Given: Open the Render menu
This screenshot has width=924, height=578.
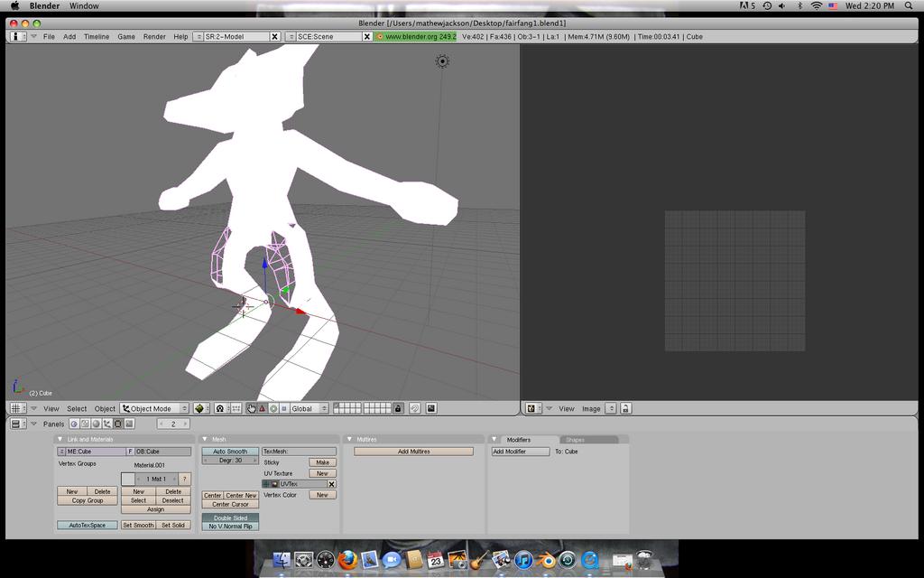Looking at the screenshot, I should click(154, 36).
